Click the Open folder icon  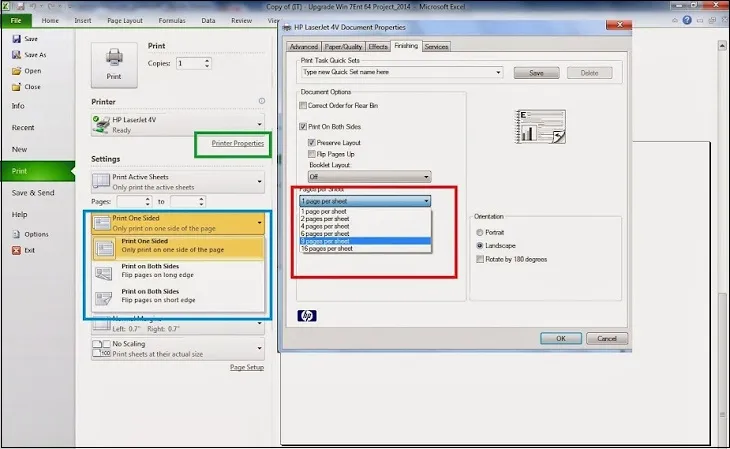pos(17,71)
